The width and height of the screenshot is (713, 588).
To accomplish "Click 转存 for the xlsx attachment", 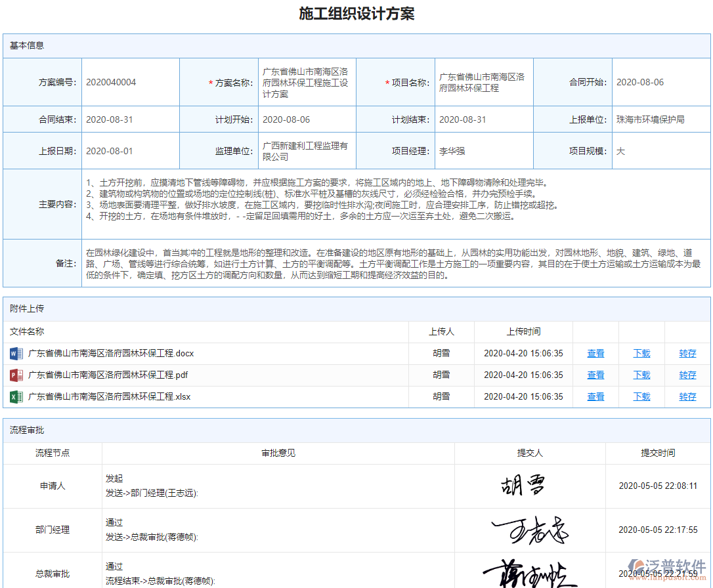I will click(x=687, y=396).
